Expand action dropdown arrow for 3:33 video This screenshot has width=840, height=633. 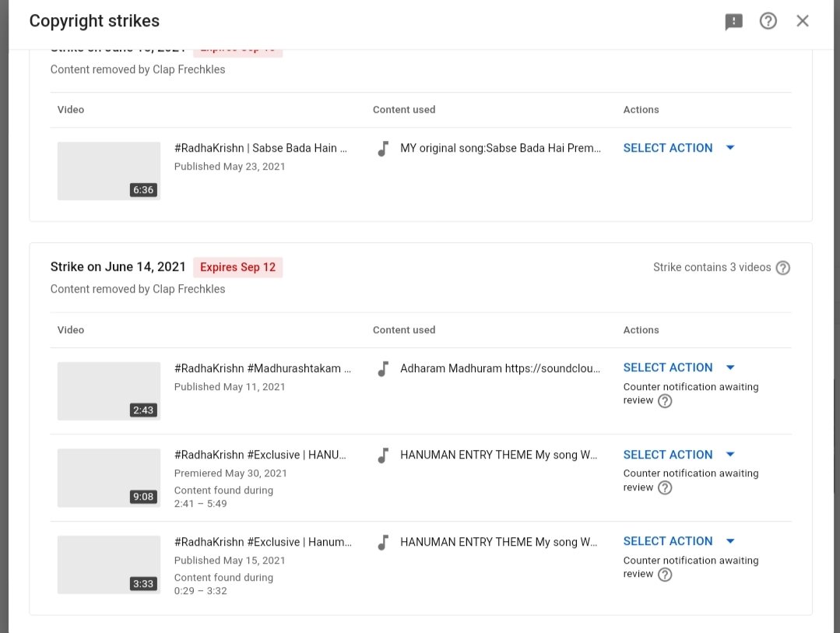point(730,541)
